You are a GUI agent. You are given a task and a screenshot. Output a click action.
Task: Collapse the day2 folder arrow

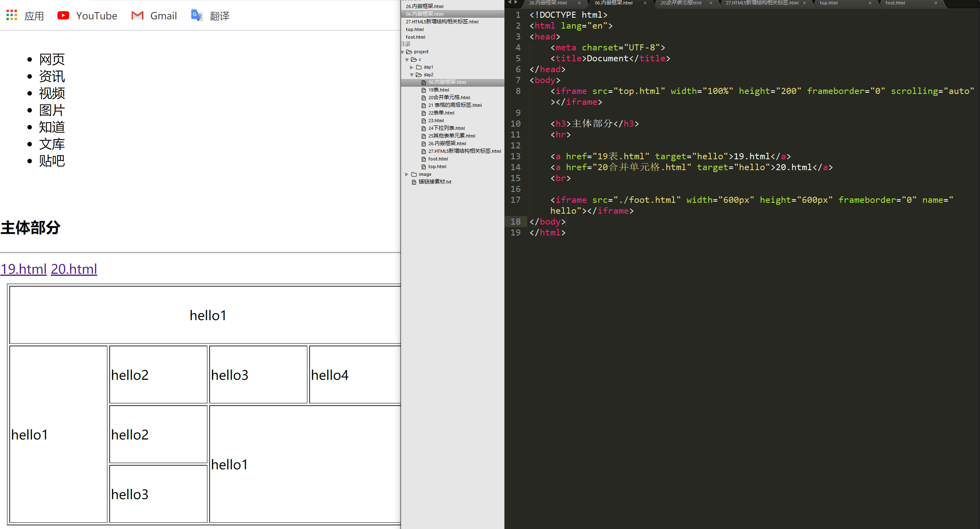point(412,75)
